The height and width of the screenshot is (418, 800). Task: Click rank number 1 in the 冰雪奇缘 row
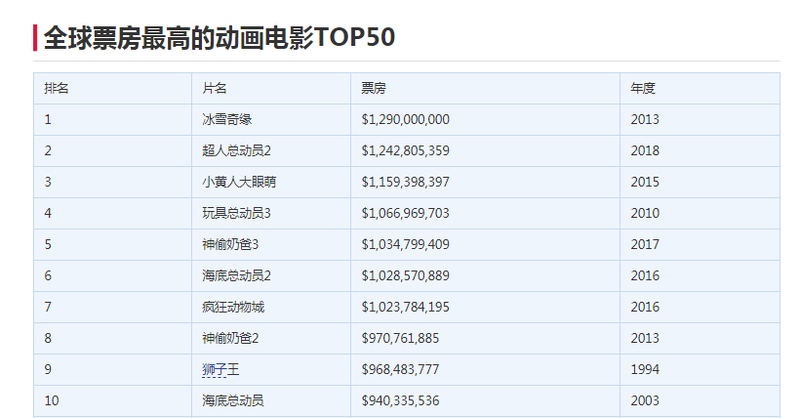coord(47,119)
